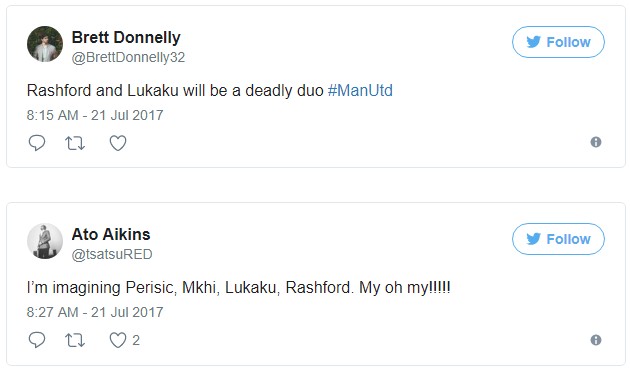Image resolution: width=630 pixels, height=369 pixels.
Task: Open info icon on Brett Donnelly's tweet
Action: pyautogui.click(x=596, y=142)
